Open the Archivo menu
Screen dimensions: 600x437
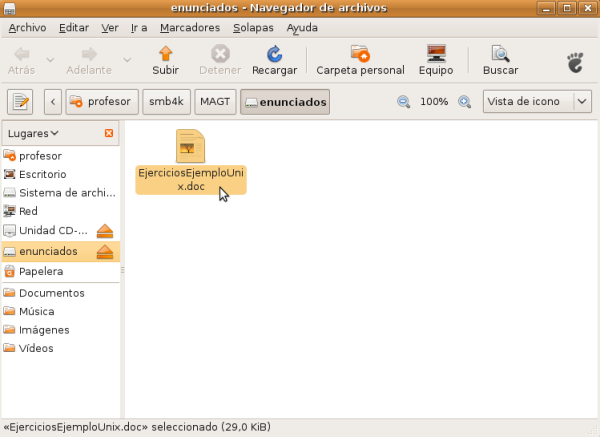point(27,28)
